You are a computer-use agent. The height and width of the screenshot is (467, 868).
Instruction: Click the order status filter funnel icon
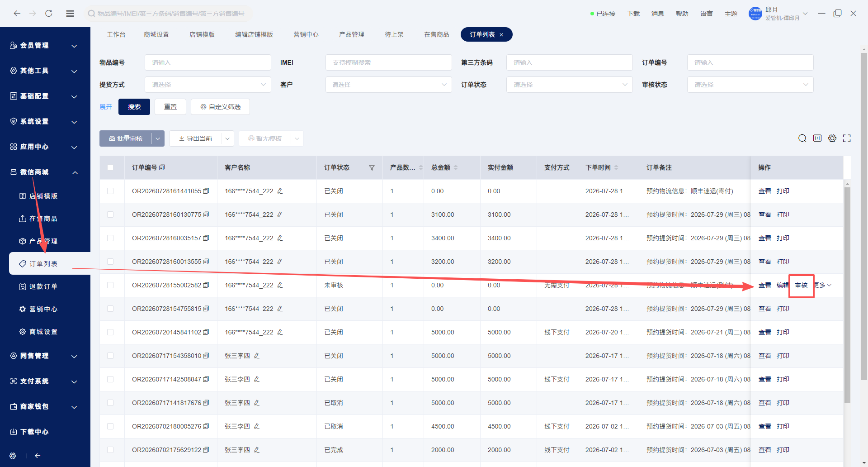pyautogui.click(x=372, y=168)
